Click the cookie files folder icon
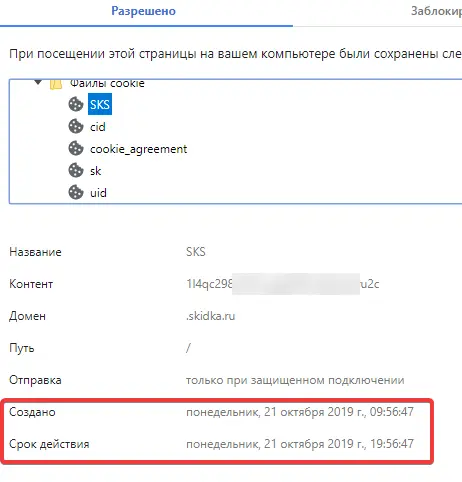Screen dimensions: 462x482 56,84
